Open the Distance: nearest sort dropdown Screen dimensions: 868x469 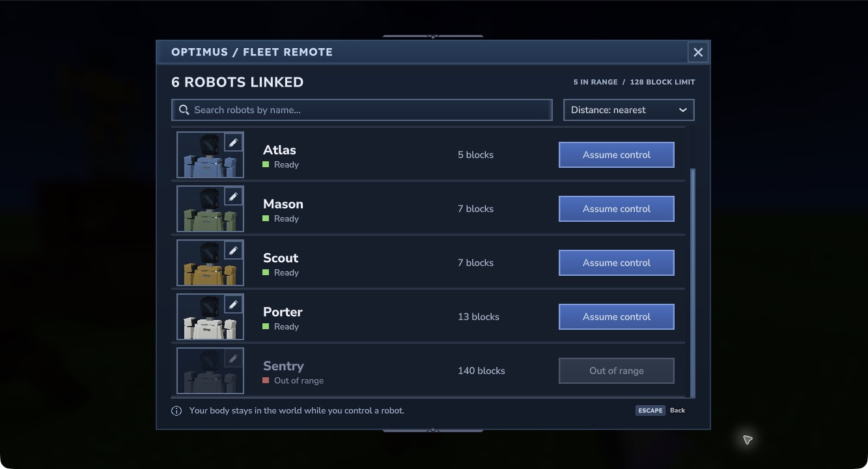[629, 110]
